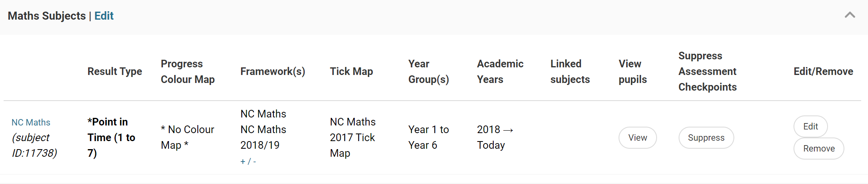Collapse the Maths Subjects section chevron
Image resolution: width=868 pixels, height=184 pixels.
tap(850, 15)
